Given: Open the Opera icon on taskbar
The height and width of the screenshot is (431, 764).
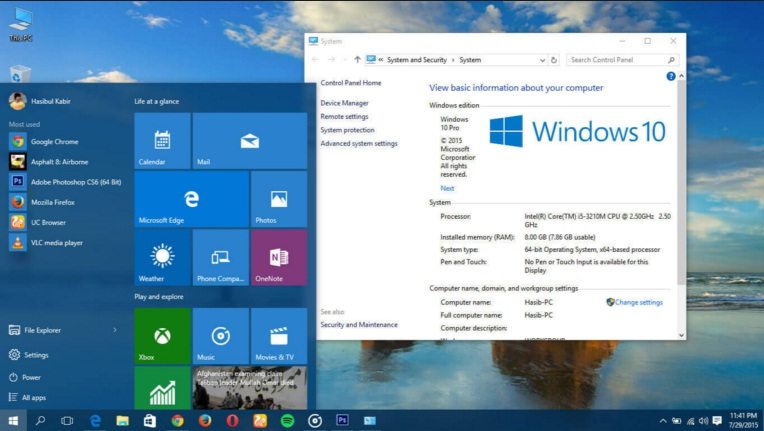Looking at the screenshot, I should click(x=232, y=420).
